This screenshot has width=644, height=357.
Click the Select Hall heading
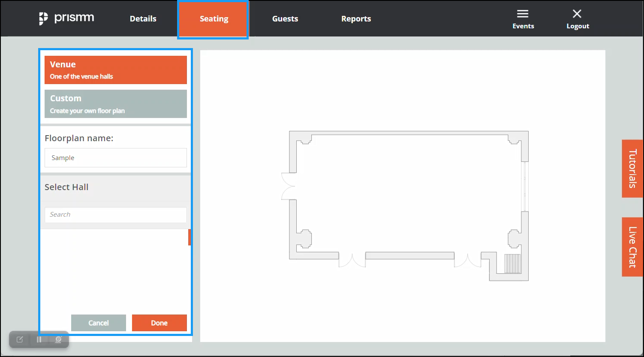pyautogui.click(x=66, y=187)
